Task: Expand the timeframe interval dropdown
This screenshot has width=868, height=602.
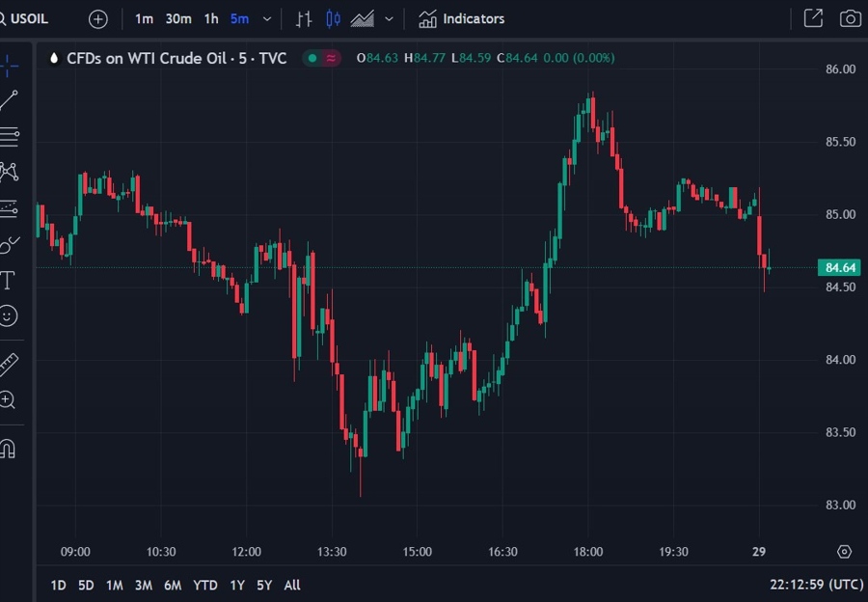Action: (x=267, y=19)
